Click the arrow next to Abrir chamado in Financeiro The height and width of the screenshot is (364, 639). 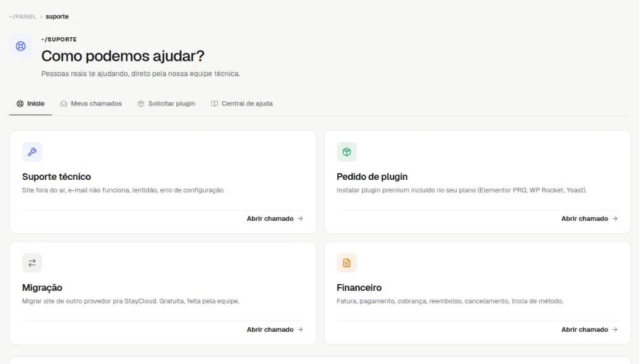click(615, 329)
